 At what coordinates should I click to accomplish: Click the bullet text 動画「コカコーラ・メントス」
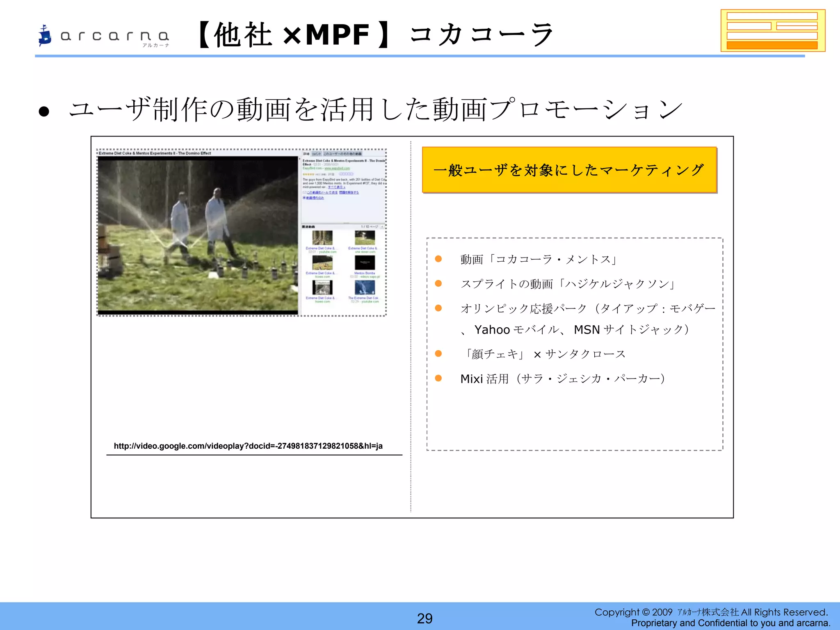point(539,259)
